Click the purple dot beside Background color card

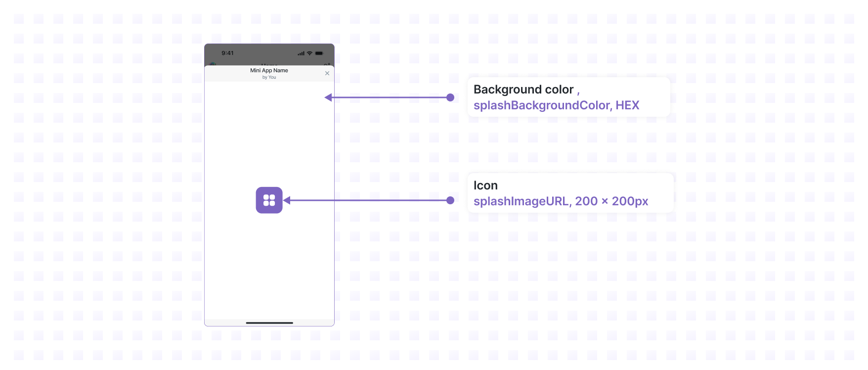450,97
